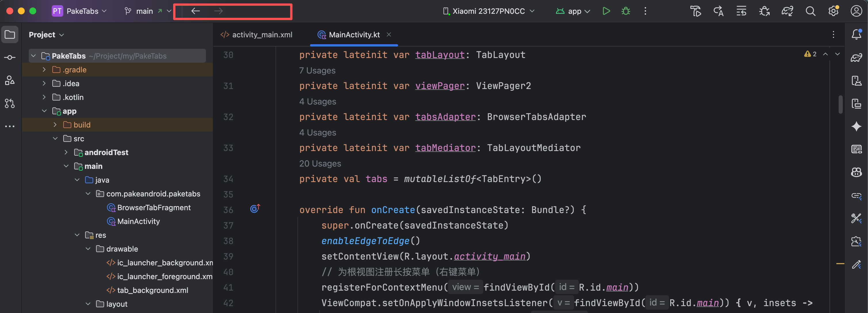Open the Search Everywhere magnifier icon

(810, 11)
